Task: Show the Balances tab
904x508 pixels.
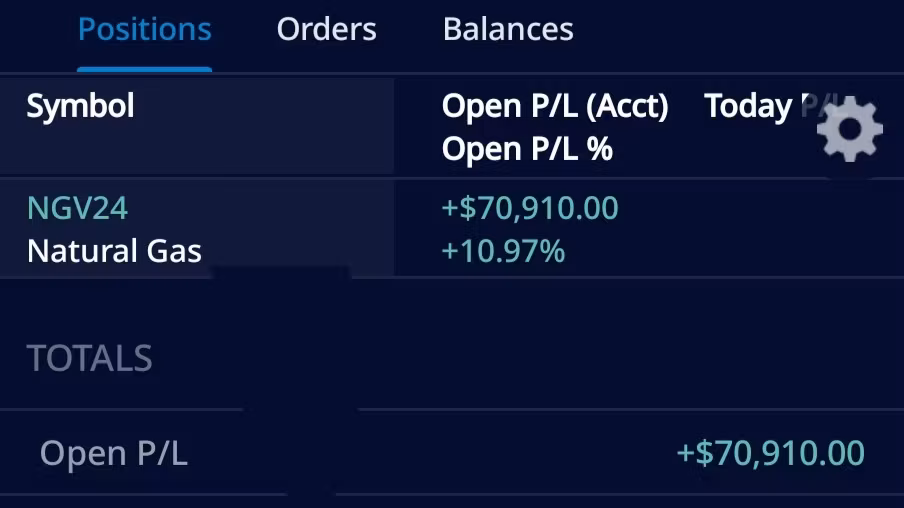Action: (x=508, y=30)
